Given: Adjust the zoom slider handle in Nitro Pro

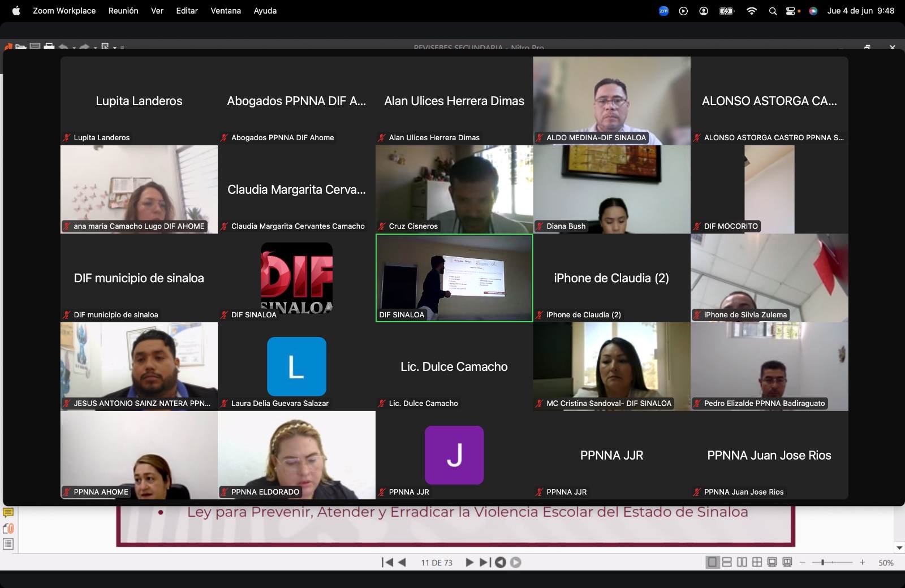Looking at the screenshot, I should pyautogui.click(x=822, y=562).
